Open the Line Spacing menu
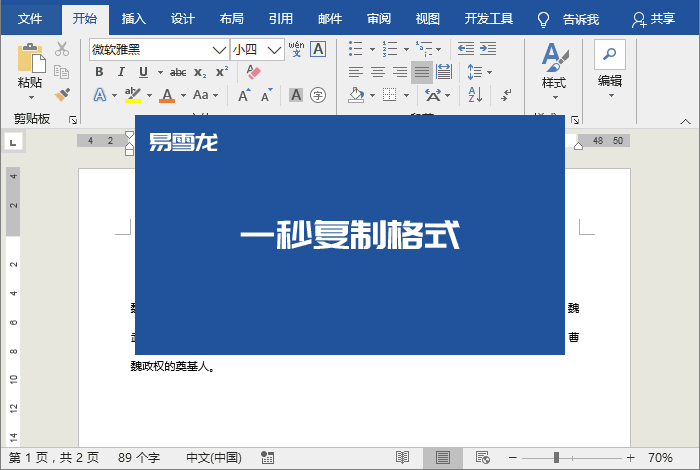Image resolution: width=700 pixels, height=470 pixels. tap(479, 72)
